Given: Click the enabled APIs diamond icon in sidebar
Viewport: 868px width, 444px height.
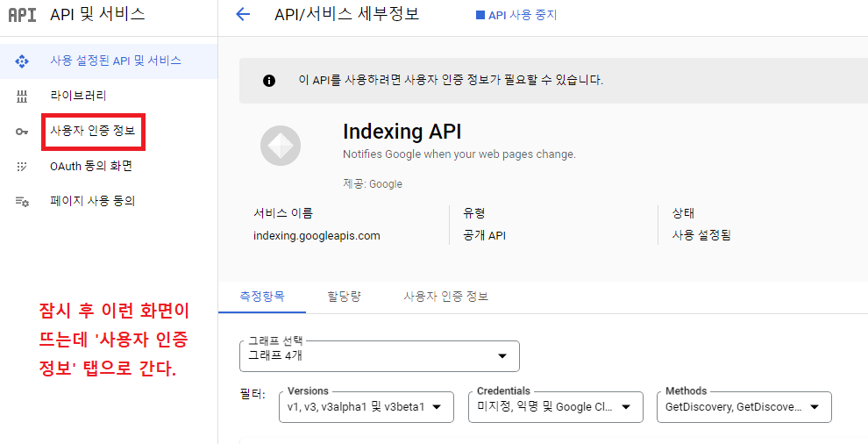Looking at the screenshot, I should 22,61.
